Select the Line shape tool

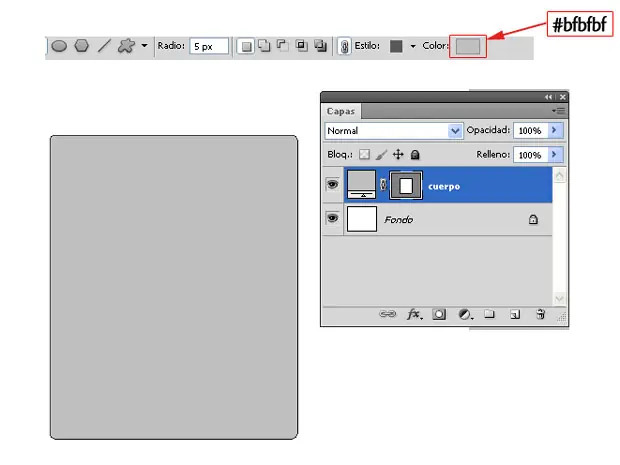pyautogui.click(x=104, y=46)
